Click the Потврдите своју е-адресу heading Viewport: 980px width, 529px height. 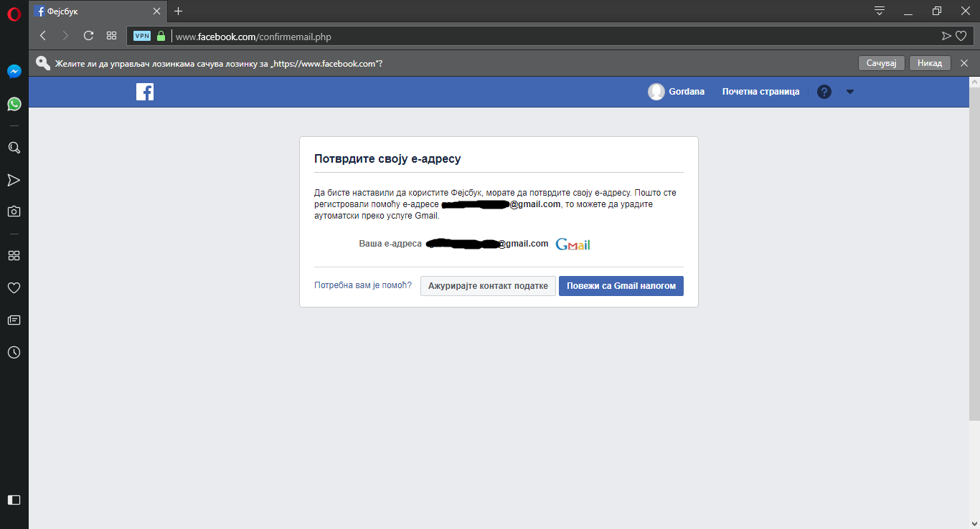point(387,158)
